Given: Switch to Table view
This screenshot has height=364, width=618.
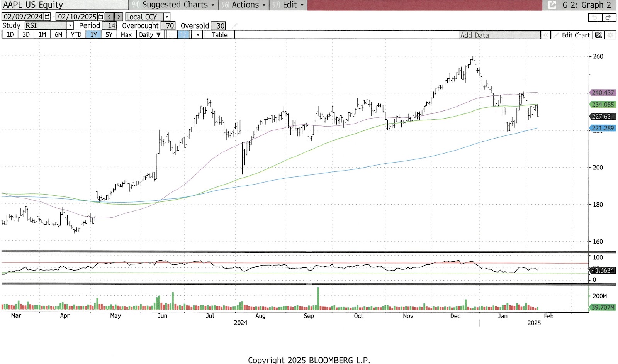Looking at the screenshot, I should [219, 35].
